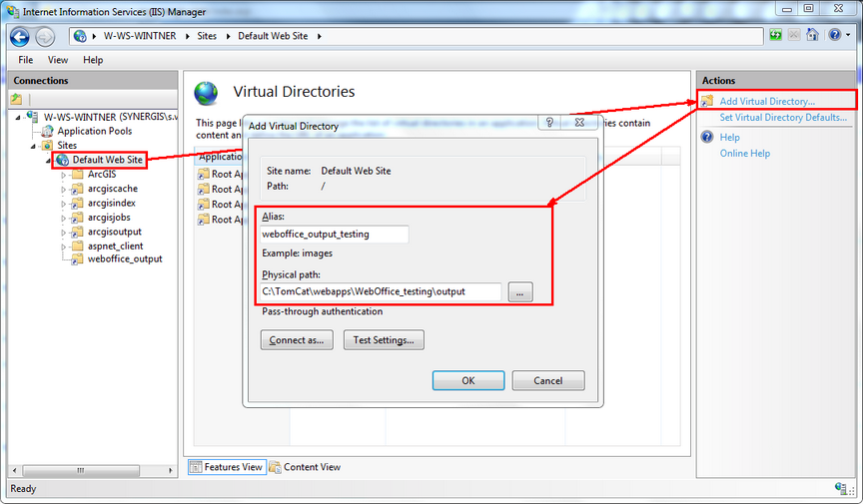Click the Application Pools icon

coord(48,131)
